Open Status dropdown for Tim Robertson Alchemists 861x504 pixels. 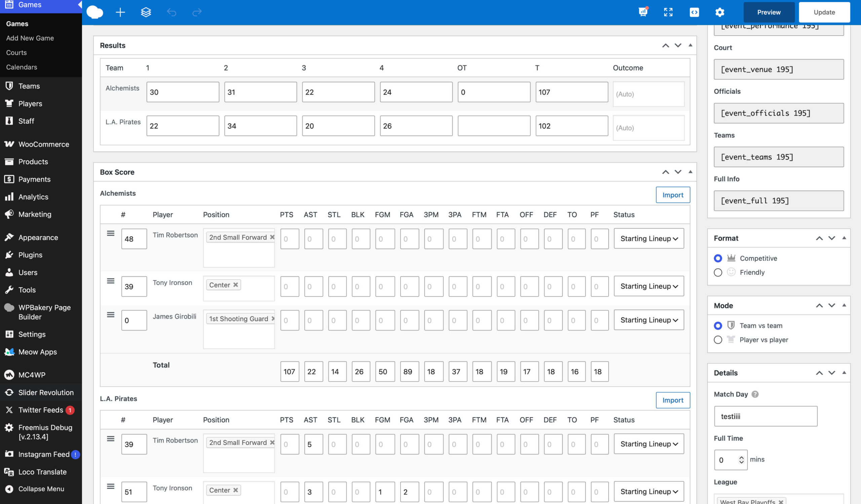(649, 238)
